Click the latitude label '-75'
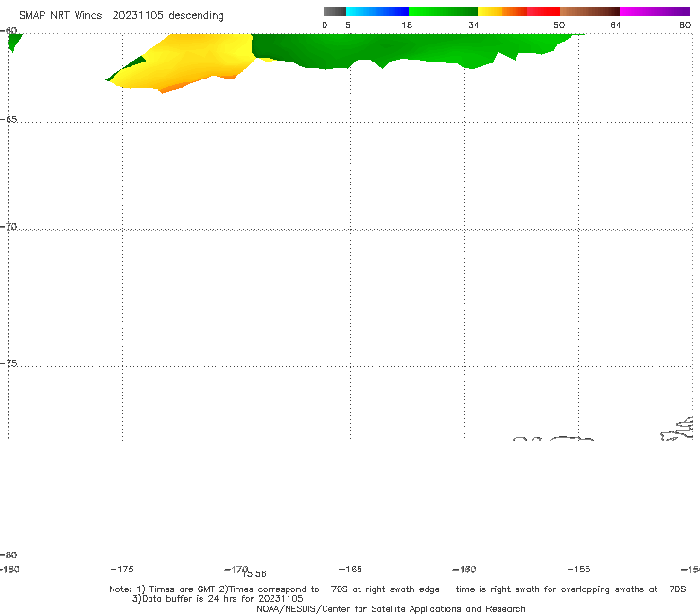Image resolution: width=700 pixels, height=615 pixels. coord(9,363)
